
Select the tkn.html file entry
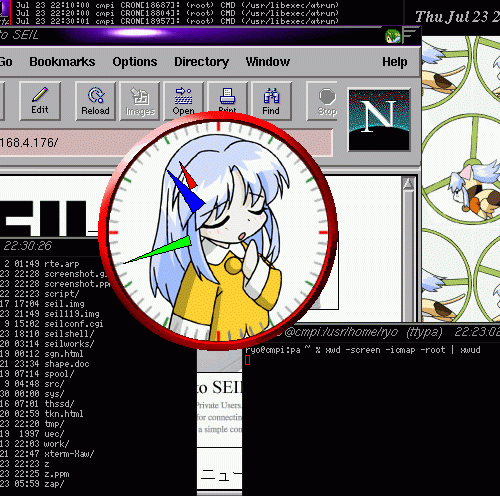(64, 414)
